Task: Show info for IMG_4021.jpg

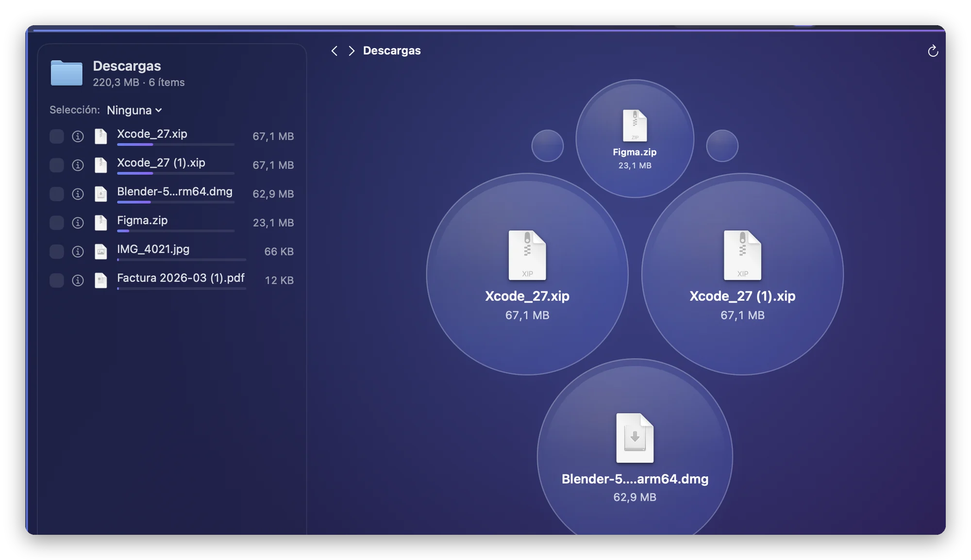Action: click(78, 251)
